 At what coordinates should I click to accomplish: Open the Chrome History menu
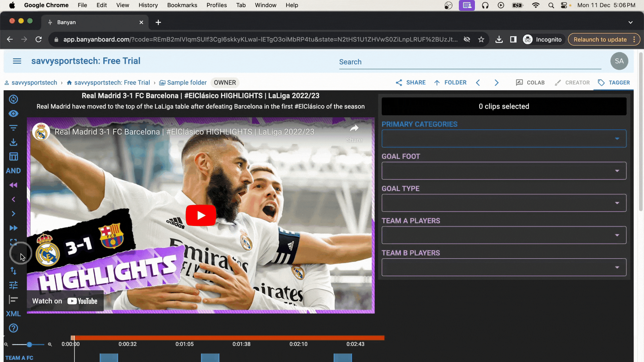(x=148, y=5)
